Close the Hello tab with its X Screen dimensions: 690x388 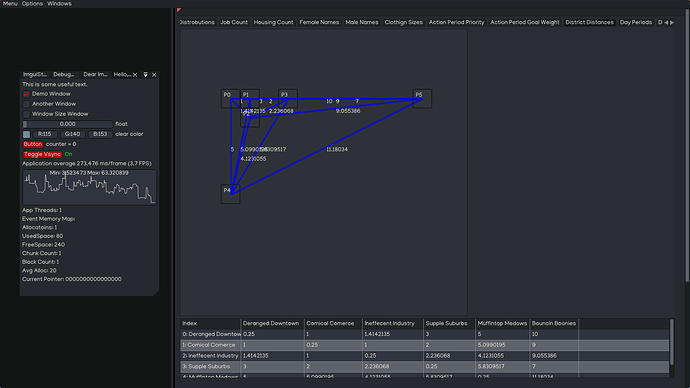[x=135, y=75]
